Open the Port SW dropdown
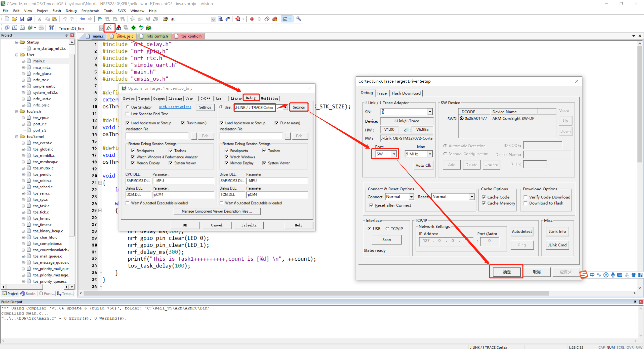Viewport: 644px width, 349px height. tap(394, 154)
